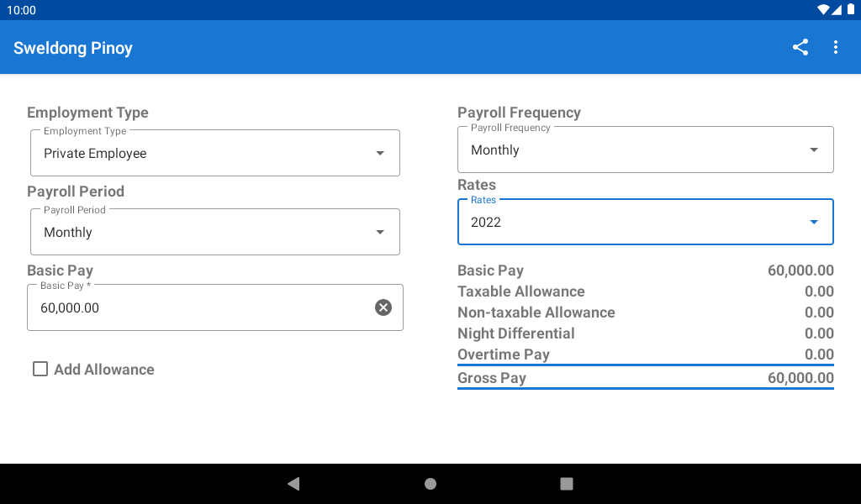
Task: Tap the Payroll Period section heading
Action: pyautogui.click(x=76, y=192)
